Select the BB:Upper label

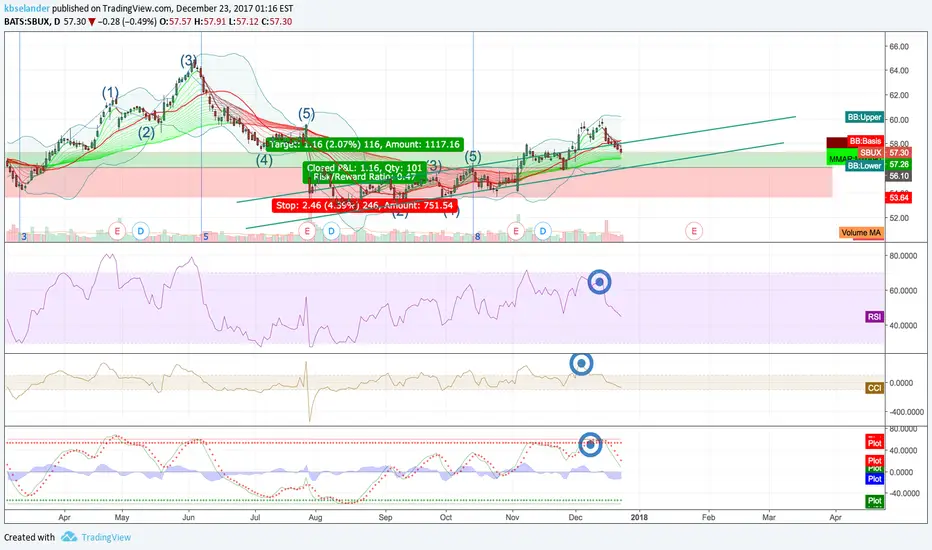pos(864,117)
